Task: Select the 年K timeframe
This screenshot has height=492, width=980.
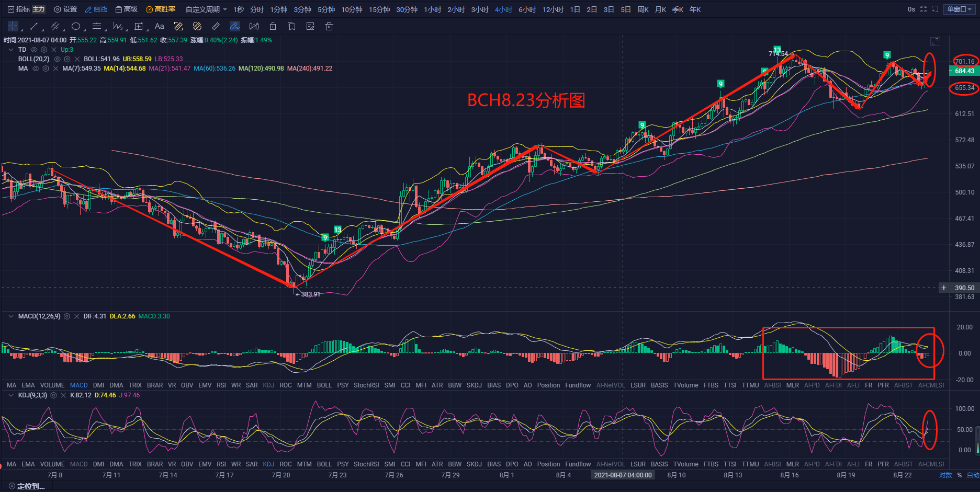Action: (695, 9)
